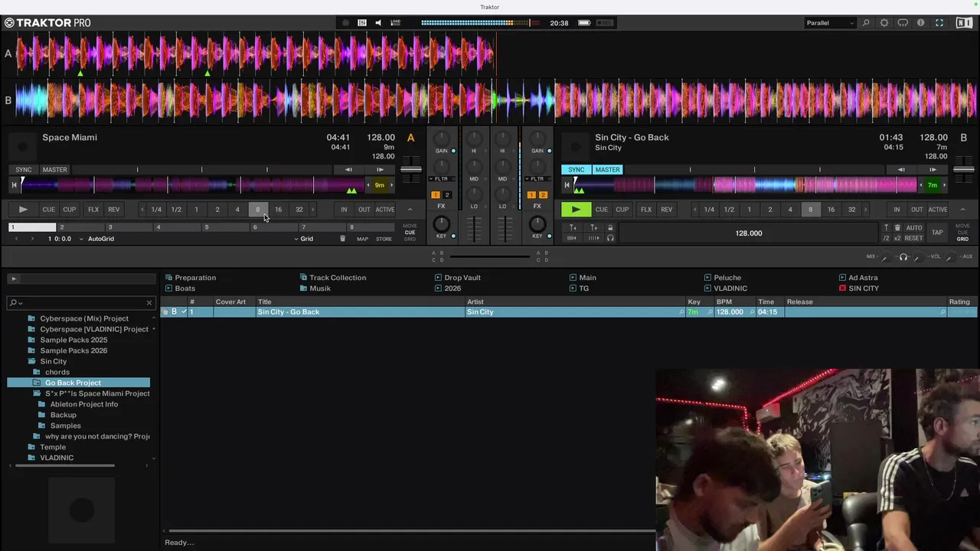This screenshot has width=980, height=551.
Task: Lock the beatgrid in Deck B
Action: (x=610, y=228)
